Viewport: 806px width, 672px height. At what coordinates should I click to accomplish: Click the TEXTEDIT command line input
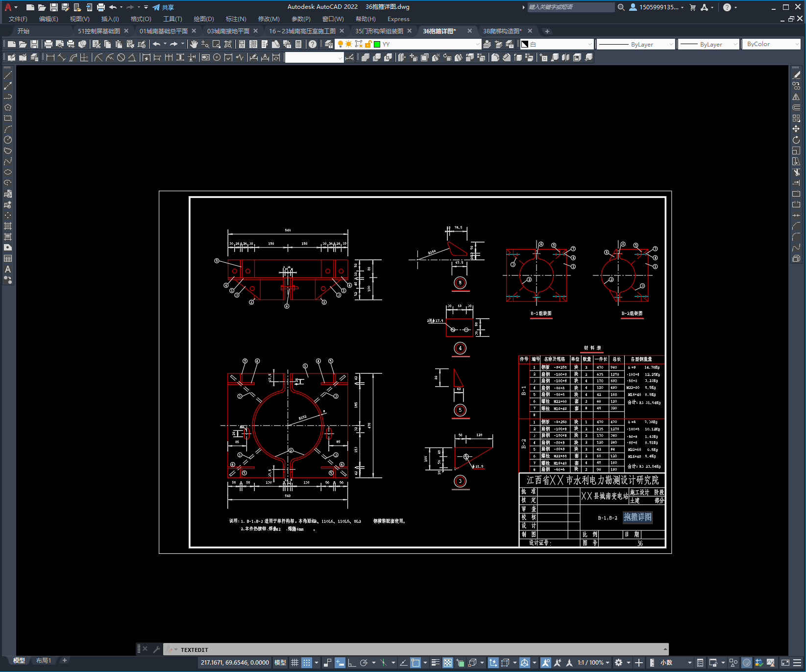pos(416,649)
